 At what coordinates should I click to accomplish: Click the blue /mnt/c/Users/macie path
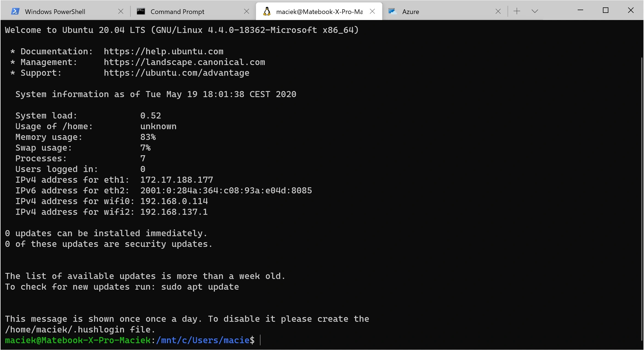203,340
